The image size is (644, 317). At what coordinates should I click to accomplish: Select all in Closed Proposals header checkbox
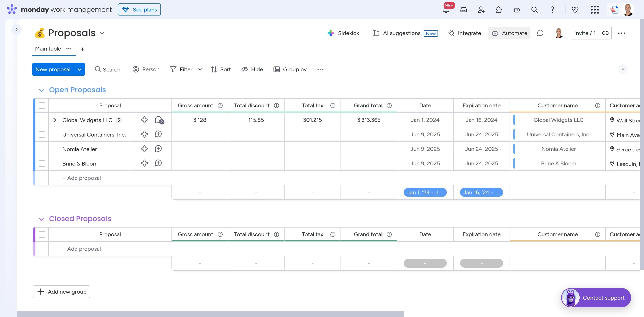[x=42, y=234]
